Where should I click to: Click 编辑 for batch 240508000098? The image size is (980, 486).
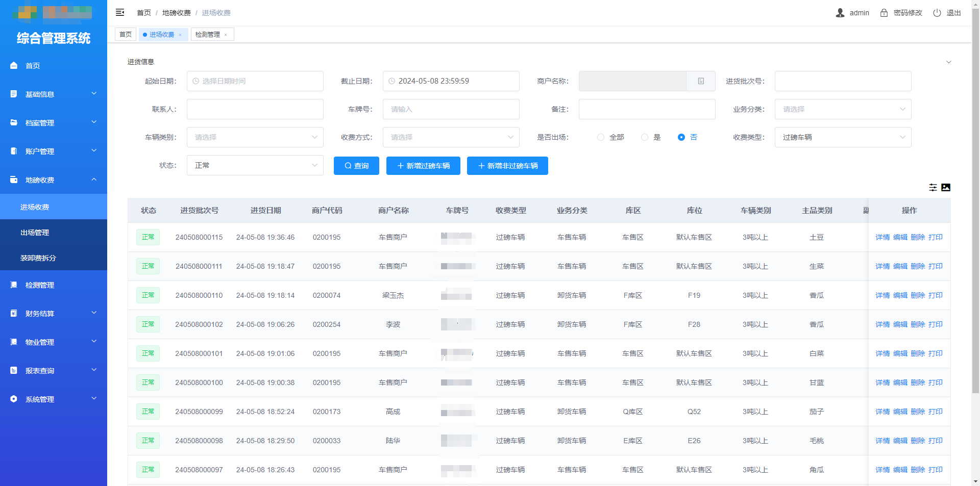(x=900, y=441)
